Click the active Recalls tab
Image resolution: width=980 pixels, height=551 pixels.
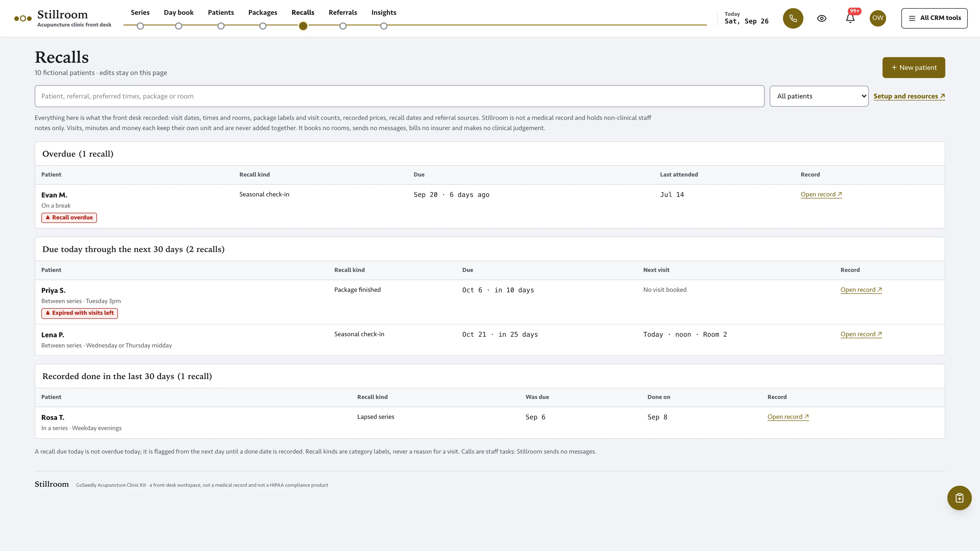click(303, 12)
